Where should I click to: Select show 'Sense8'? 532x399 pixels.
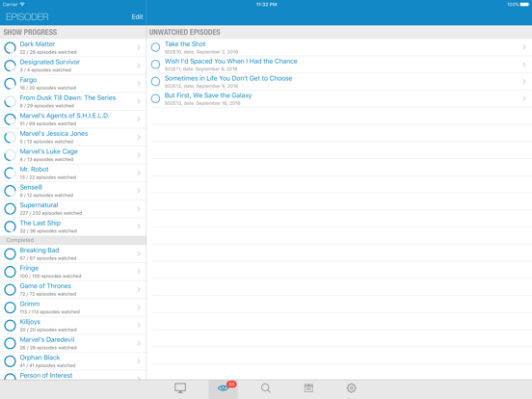73,191
